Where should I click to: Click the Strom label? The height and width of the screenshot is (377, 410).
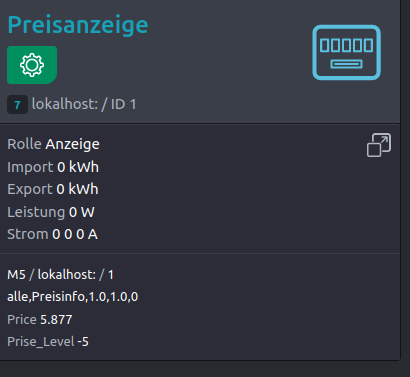pos(28,234)
